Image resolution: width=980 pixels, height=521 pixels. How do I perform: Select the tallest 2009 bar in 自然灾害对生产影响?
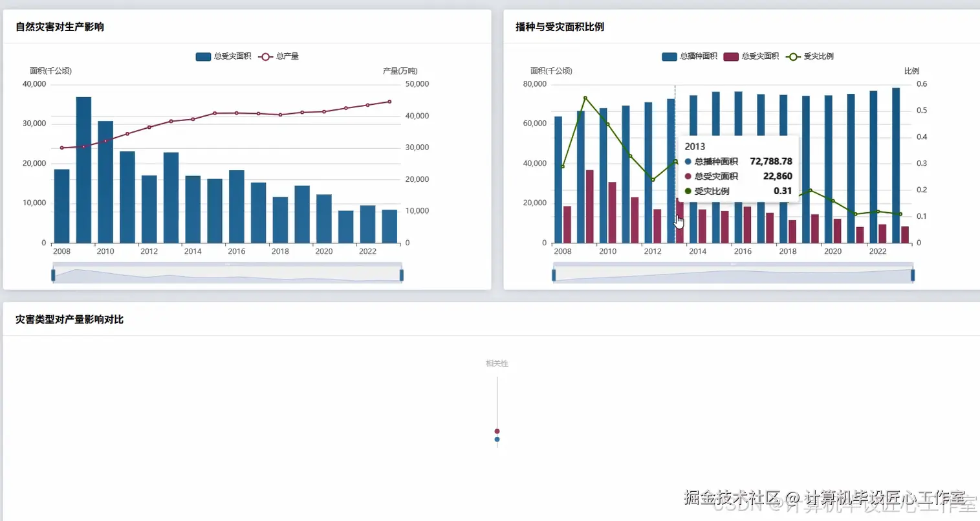[x=83, y=170]
